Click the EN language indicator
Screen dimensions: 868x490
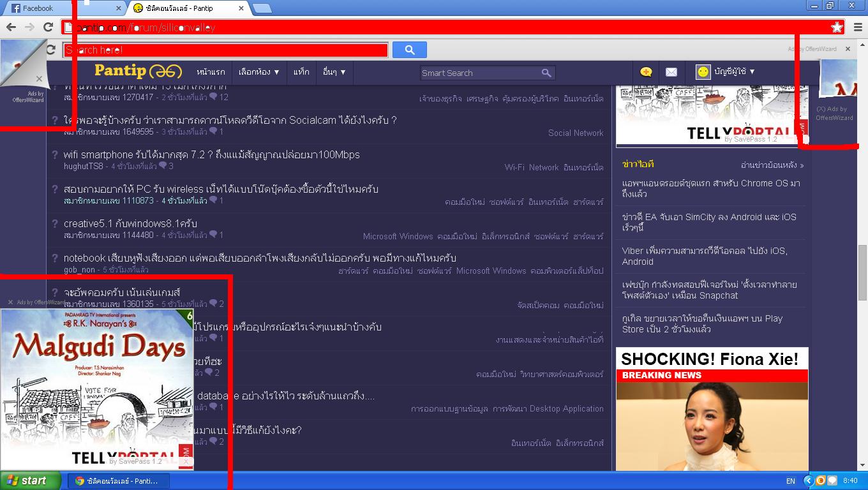(x=791, y=481)
